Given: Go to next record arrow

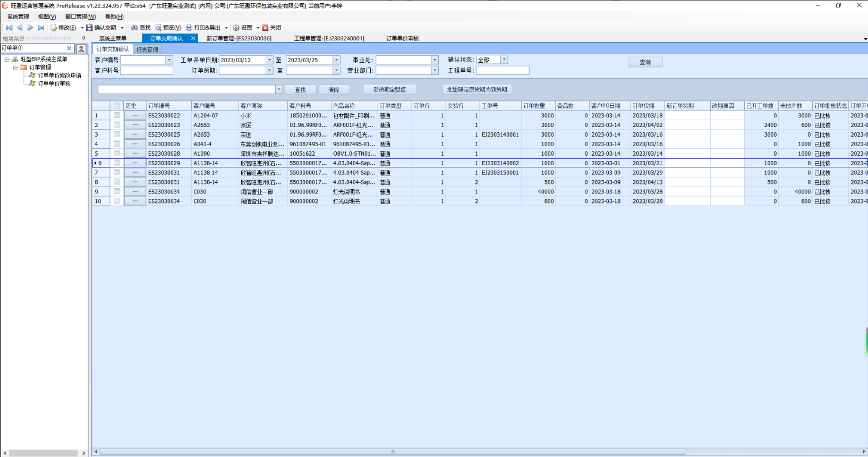Looking at the screenshot, I should tap(30, 28).
